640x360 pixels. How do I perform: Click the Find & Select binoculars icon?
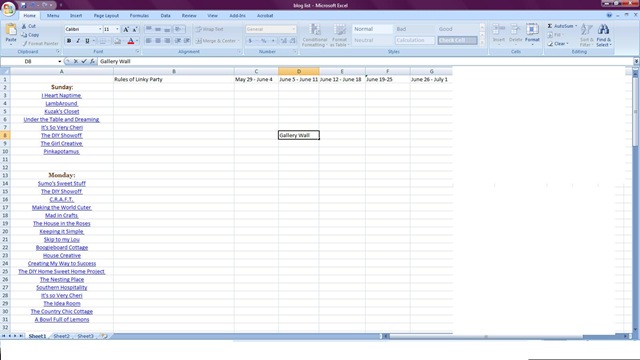603,30
